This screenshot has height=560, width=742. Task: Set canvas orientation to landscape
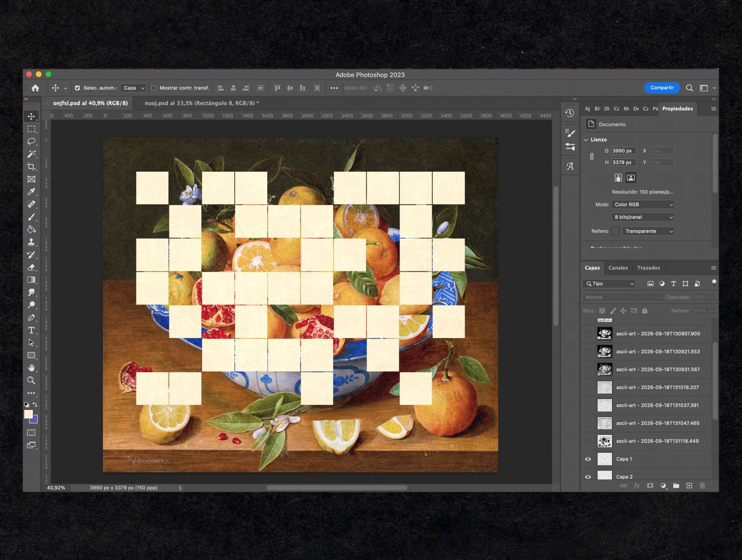tap(631, 177)
